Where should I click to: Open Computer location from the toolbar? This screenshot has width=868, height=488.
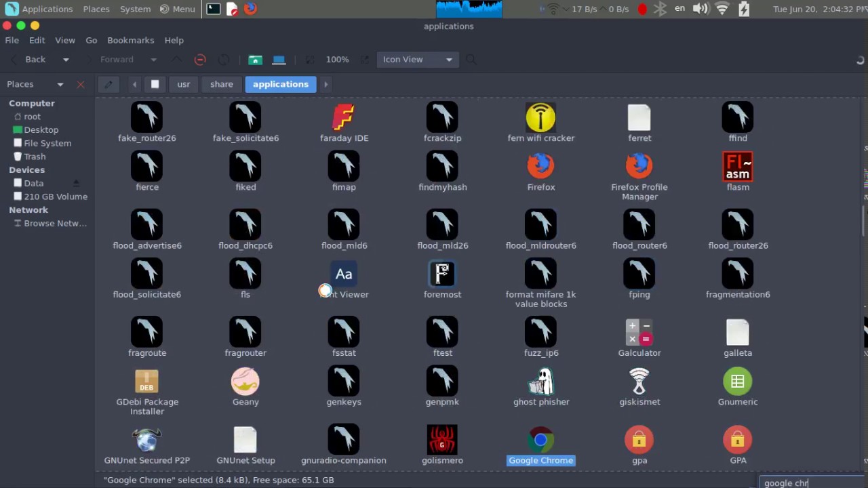point(279,60)
